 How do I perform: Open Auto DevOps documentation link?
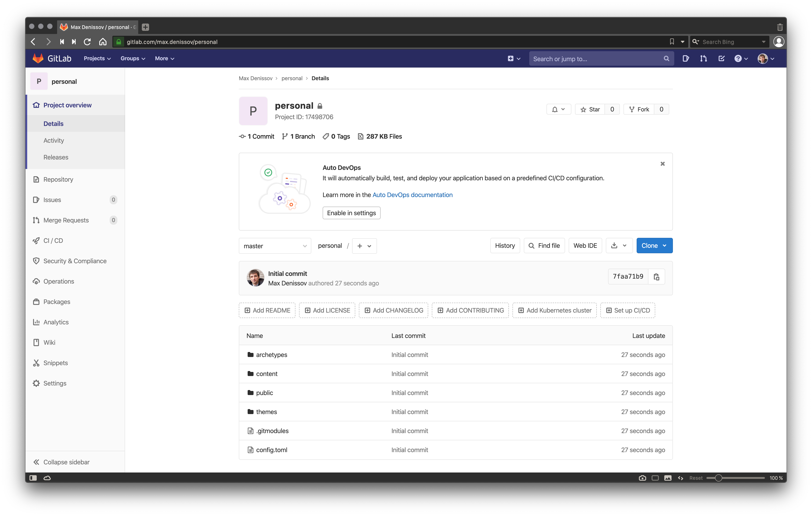412,195
